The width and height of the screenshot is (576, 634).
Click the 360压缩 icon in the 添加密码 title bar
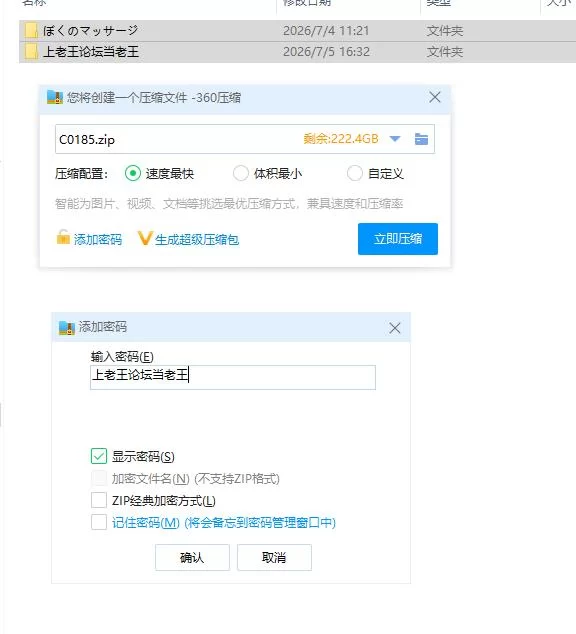[x=67, y=328]
